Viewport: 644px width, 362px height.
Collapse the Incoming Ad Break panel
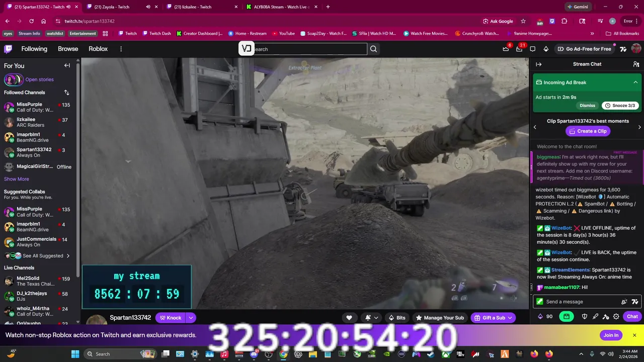pyautogui.click(x=635, y=82)
